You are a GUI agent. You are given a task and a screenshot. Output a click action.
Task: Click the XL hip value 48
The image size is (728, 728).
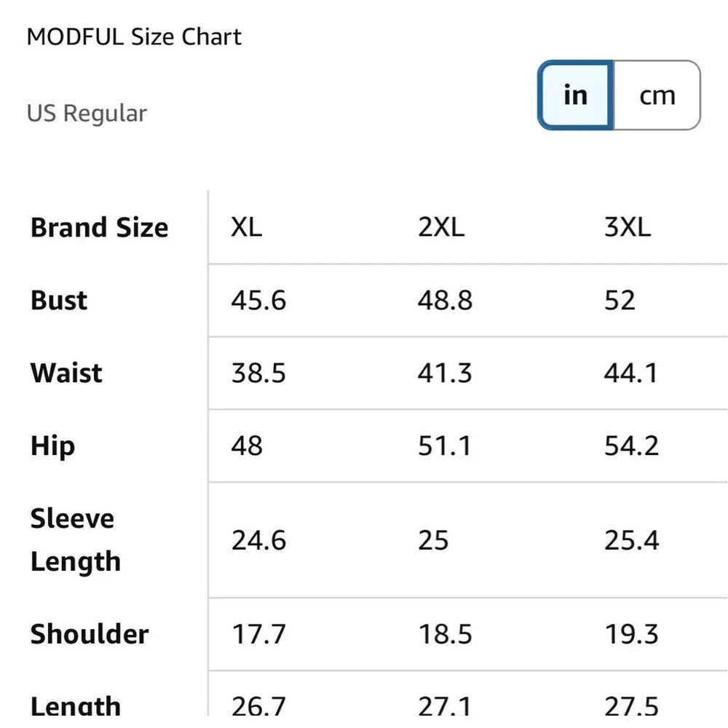[x=247, y=446]
